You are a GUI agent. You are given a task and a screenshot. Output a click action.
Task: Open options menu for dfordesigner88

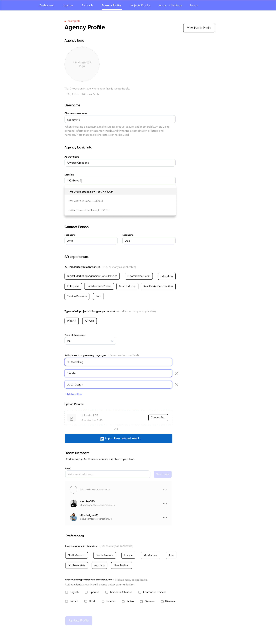(165, 517)
